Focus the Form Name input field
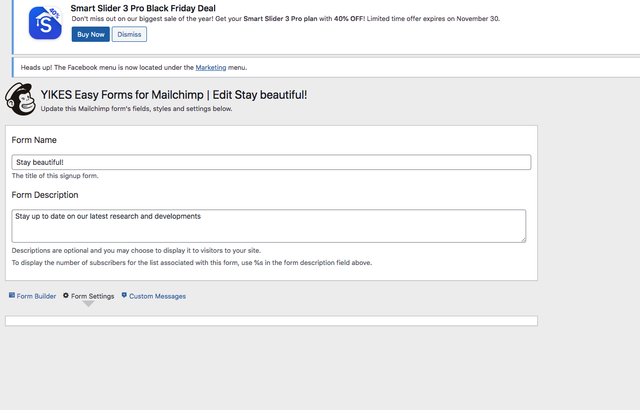The width and height of the screenshot is (640, 410). pos(271,162)
